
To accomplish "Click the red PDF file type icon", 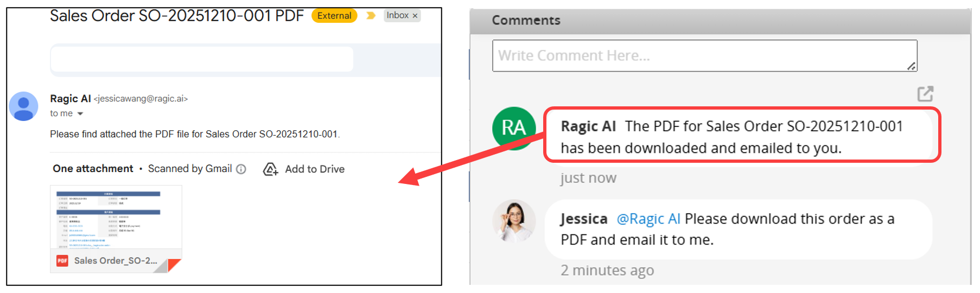I will 62,261.
